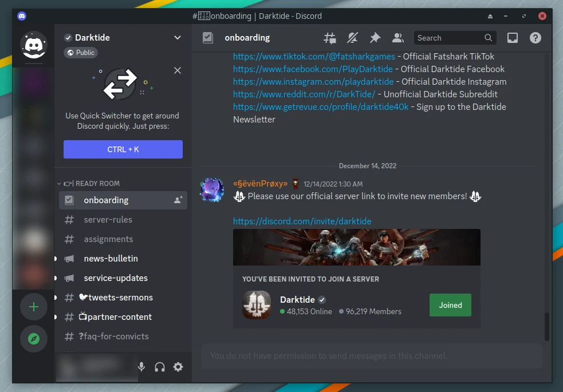The height and width of the screenshot is (392, 563).
Task: Open User Settings gear icon
Action: point(178,367)
